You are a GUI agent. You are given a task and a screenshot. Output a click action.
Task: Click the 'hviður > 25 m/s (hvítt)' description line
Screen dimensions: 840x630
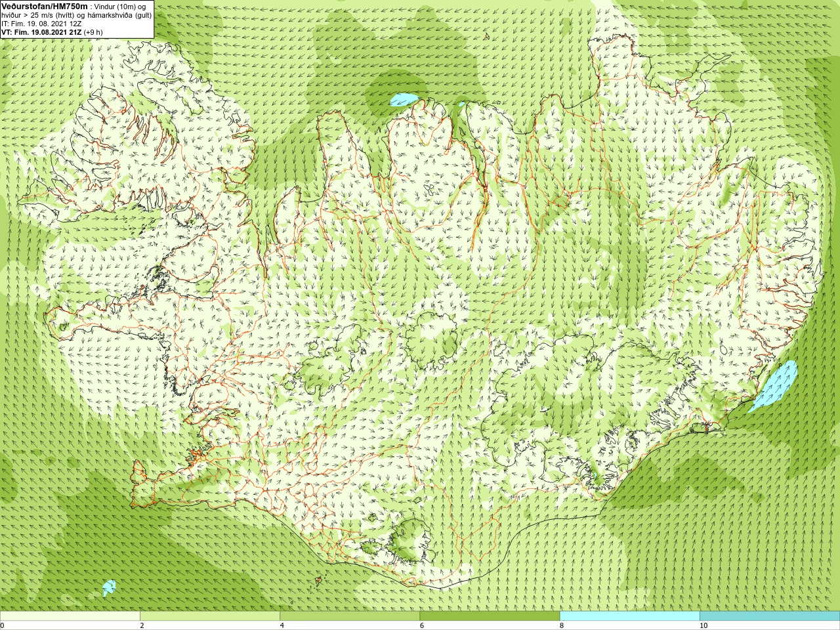(x=77, y=14)
